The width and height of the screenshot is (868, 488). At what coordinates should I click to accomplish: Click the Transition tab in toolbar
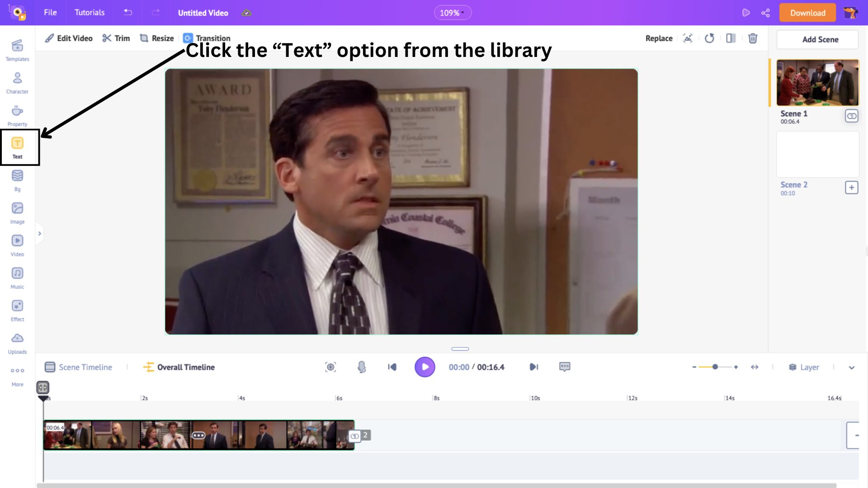point(208,38)
